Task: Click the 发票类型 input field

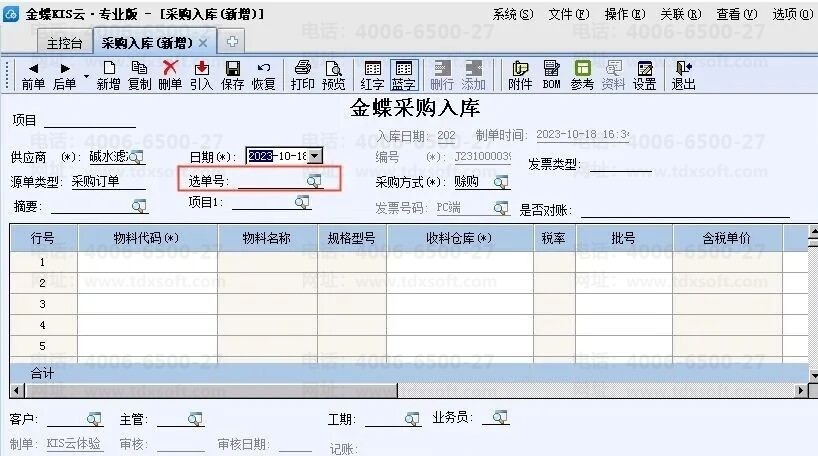Action: point(621,164)
